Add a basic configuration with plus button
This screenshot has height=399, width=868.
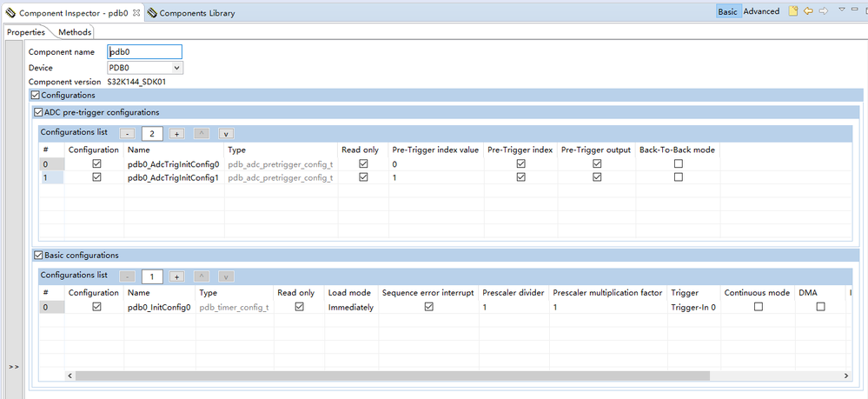[x=176, y=276]
